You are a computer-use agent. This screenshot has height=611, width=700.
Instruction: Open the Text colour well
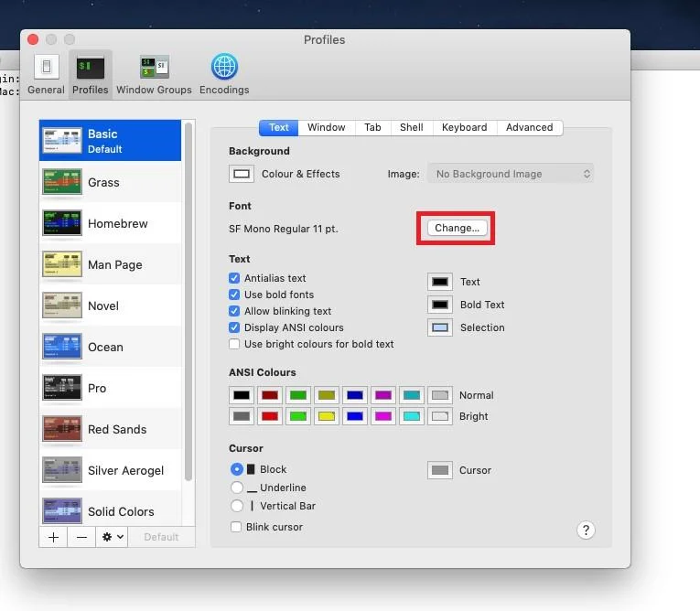tap(440, 282)
